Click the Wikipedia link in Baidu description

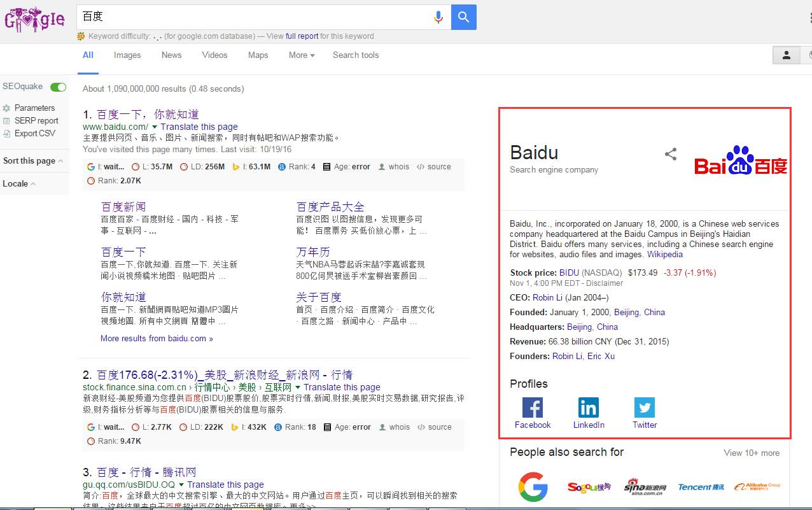(665, 255)
